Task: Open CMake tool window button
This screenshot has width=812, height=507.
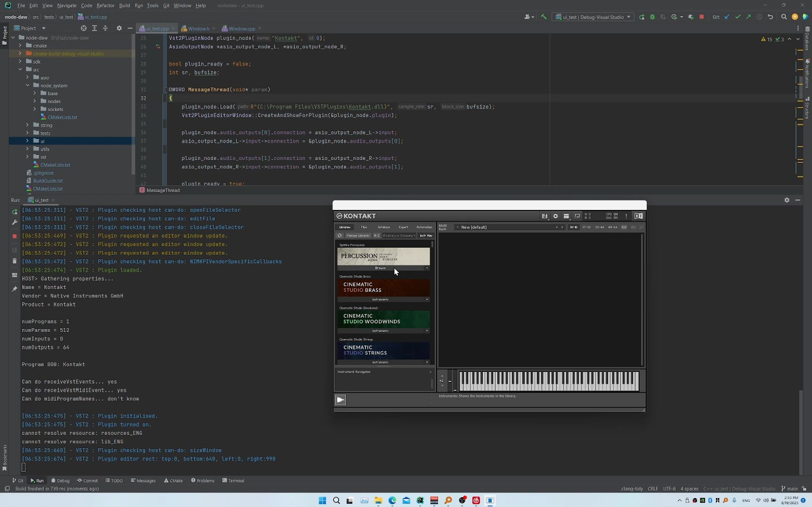Action: pyautogui.click(x=173, y=481)
